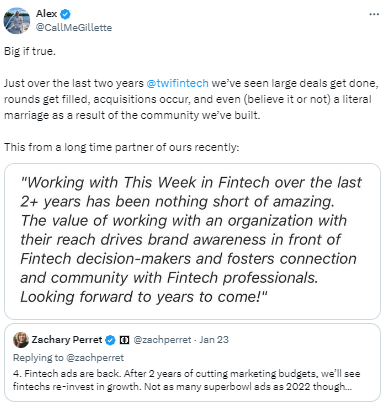Click Alex's profile avatar photo
This screenshot has width=390, height=403.
[x=17, y=21]
